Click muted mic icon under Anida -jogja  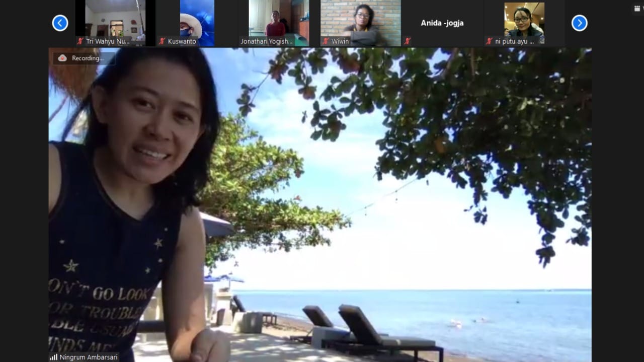408,41
